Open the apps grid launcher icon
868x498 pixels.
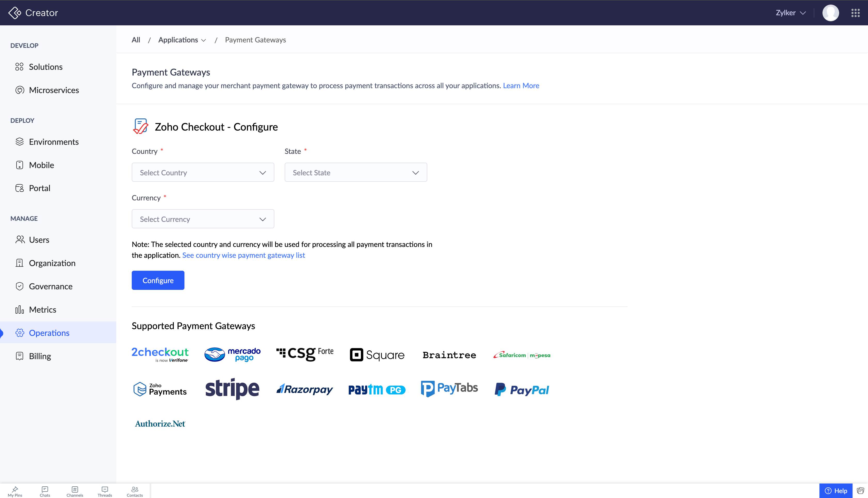[855, 13]
